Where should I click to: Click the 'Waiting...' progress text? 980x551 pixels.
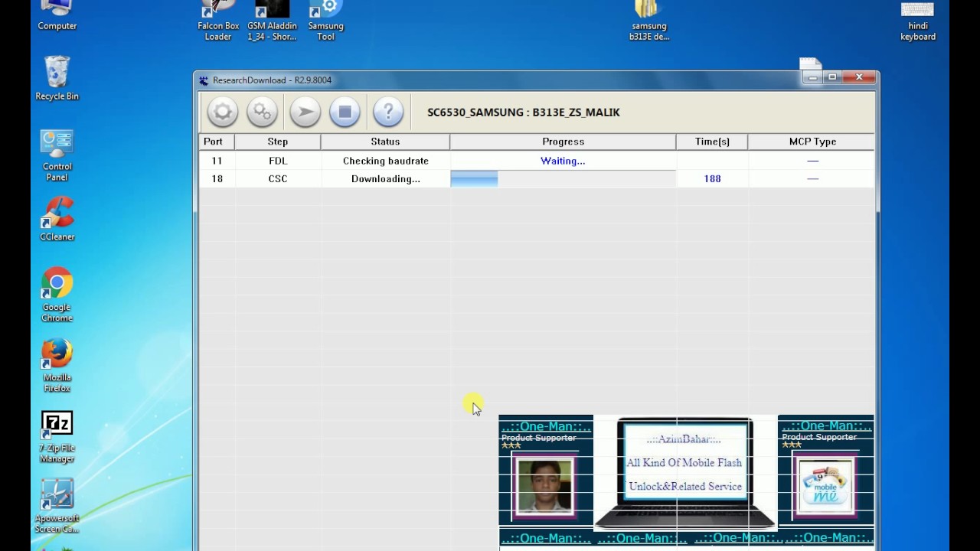click(x=563, y=161)
